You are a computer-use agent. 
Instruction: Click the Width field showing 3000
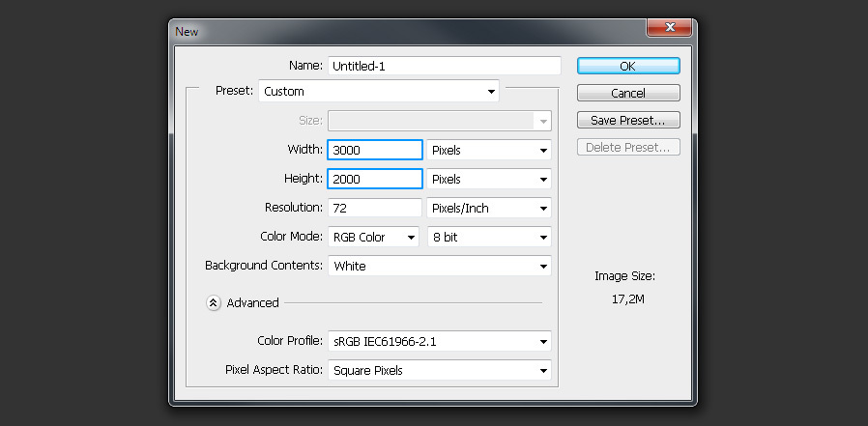coord(375,150)
